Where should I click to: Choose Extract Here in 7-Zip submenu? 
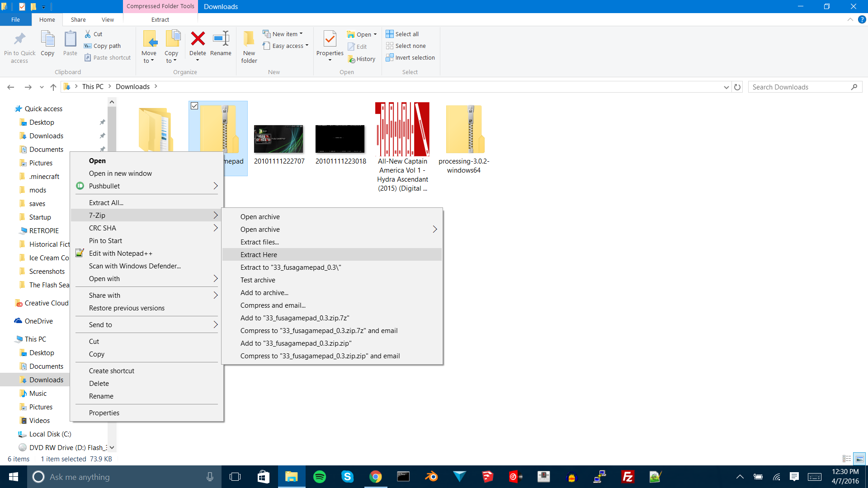click(x=259, y=254)
